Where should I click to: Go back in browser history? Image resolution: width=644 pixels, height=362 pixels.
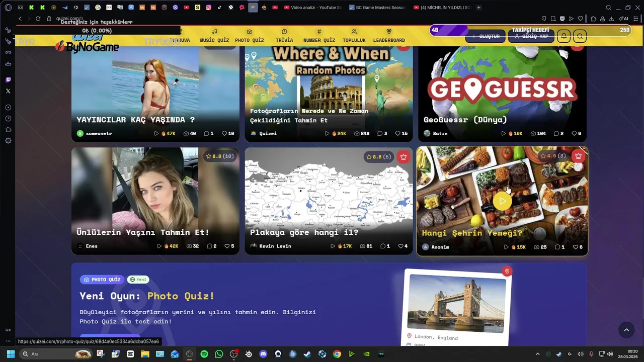click(20, 19)
